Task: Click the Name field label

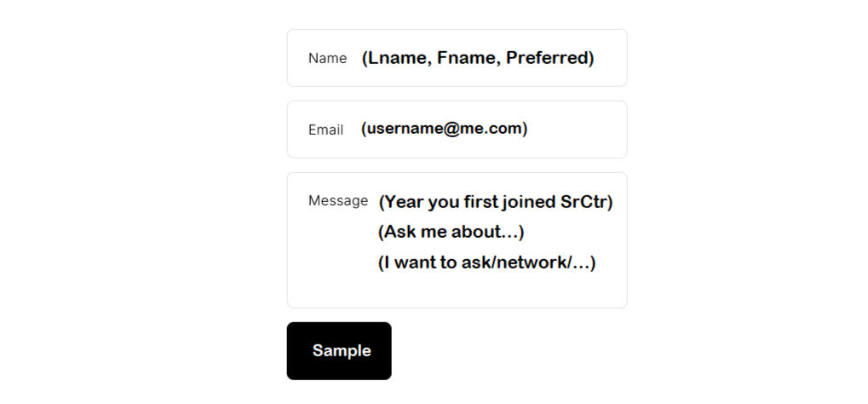Action: [327, 58]
